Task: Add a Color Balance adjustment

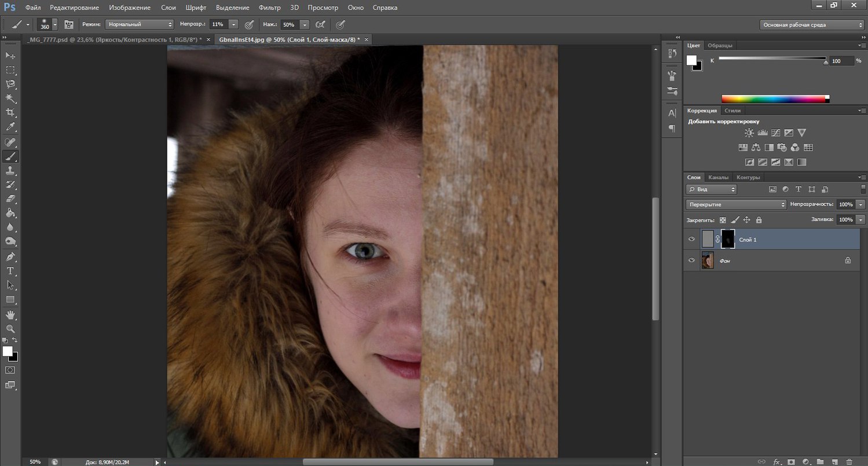Action: [756, 148]
